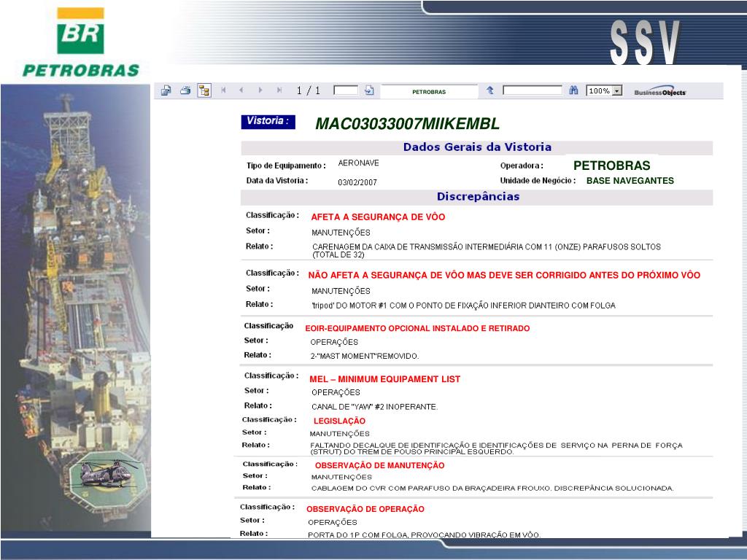Image resolution: width=747 pixels, height=560 pixels.
Task: Click the Data da Vistoria label
Action: pyautogui.click(x=276, y=181)
